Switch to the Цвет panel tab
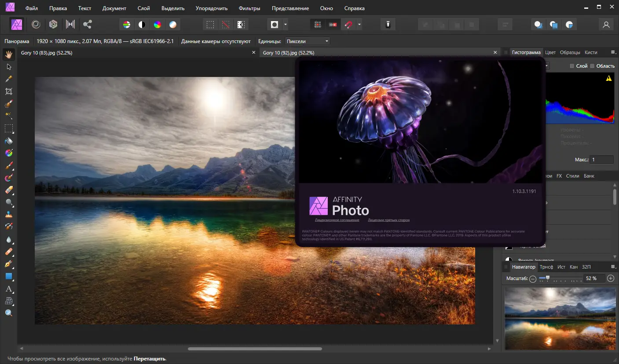The image size is (619, 364). pyautogui.click(x=550, y=52)
